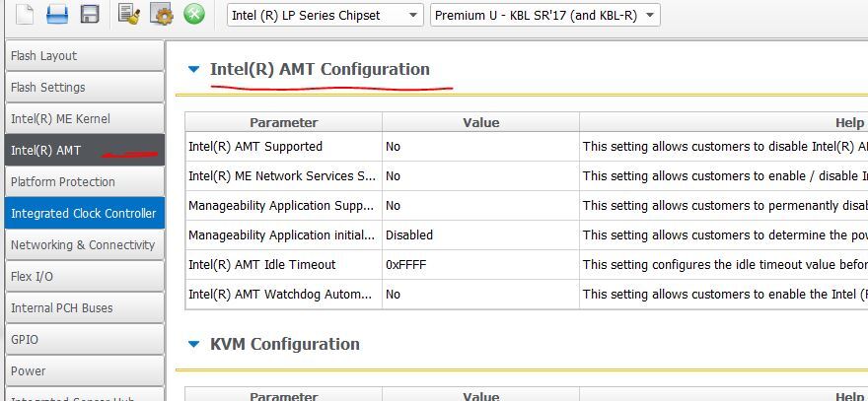Click the floppy disk save icon
868x401 pixels.
pyautogui.click(x=90, y=14)
